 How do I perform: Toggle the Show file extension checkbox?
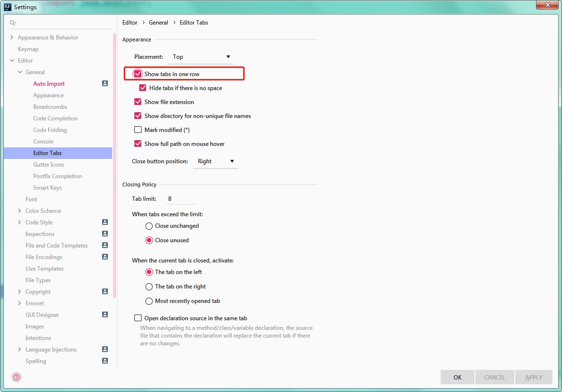coord(138,102)
